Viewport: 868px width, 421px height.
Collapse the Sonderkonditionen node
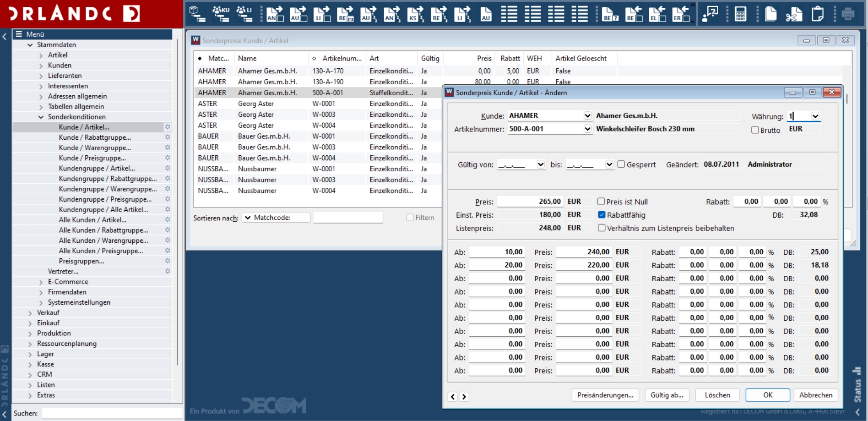tap(41, 117)
